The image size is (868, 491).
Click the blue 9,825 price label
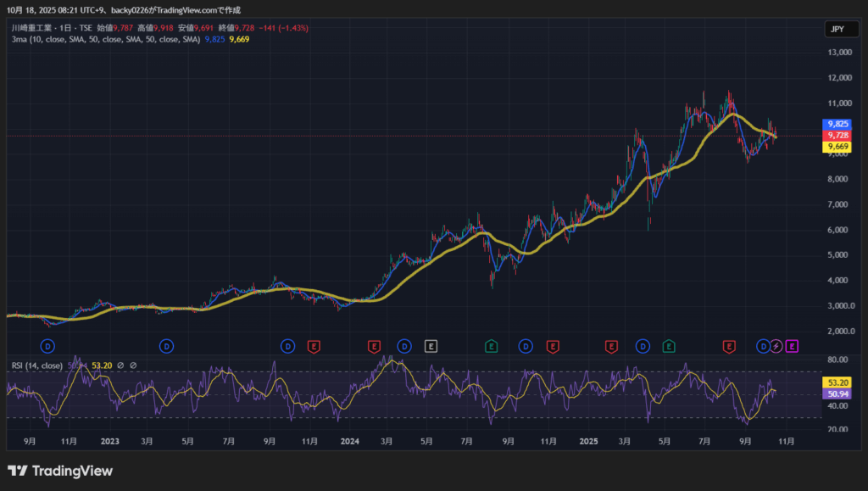(838, 124)
